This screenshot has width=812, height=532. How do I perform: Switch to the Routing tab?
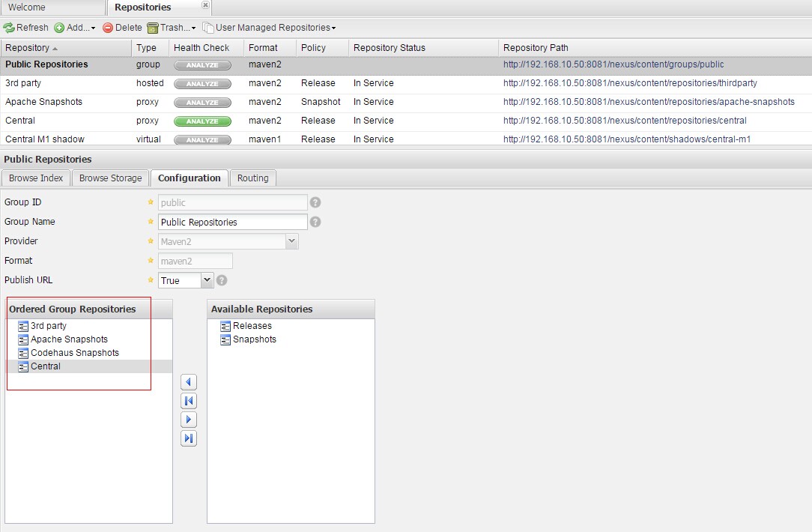[252, 178]
